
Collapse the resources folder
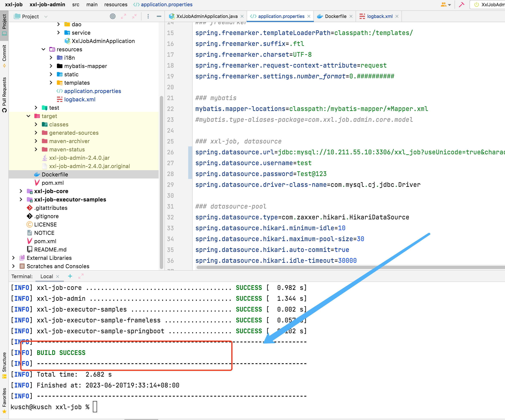pyautogui.click(x=43, y=49)
